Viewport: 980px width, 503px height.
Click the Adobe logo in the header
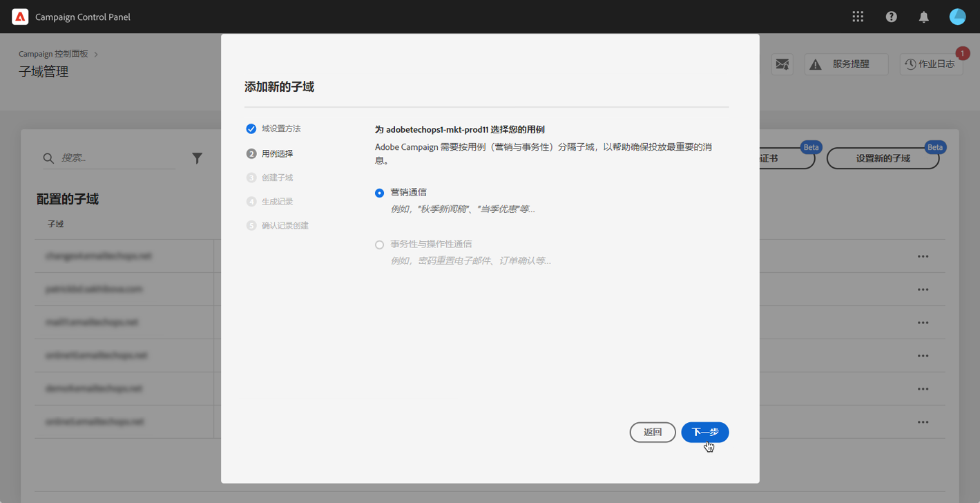point(20,17)
